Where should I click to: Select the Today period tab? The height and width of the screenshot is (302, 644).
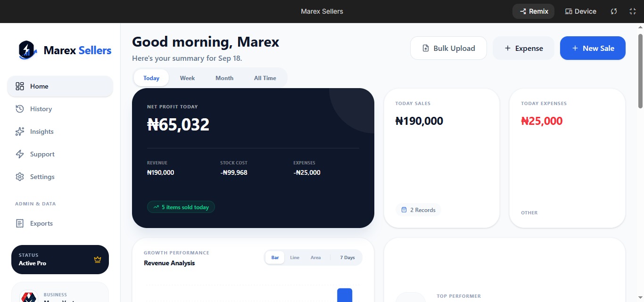(x=151, y=78)
